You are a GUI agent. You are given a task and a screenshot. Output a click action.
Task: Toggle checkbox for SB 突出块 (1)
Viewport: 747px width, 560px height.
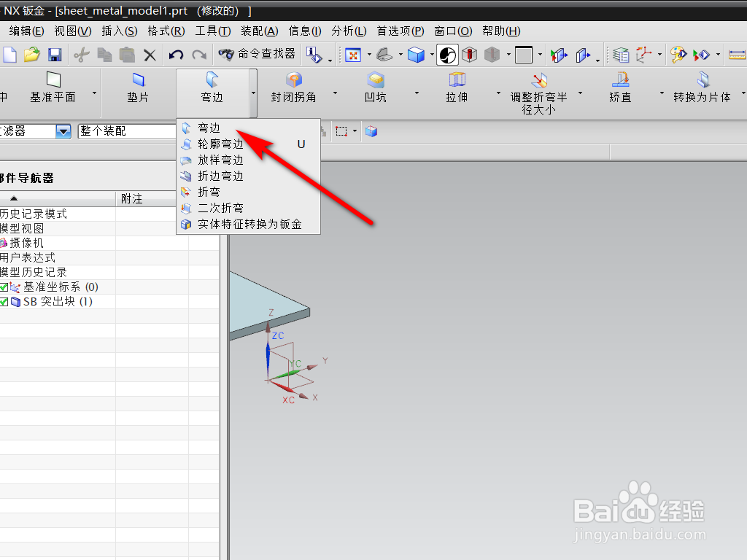click(x=4, y=302)
